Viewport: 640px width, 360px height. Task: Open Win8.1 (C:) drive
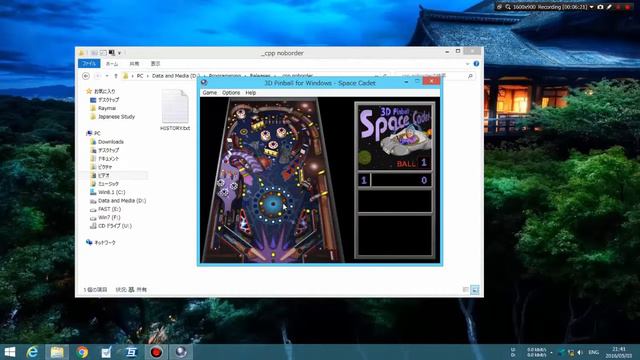(x=108, y=192)
